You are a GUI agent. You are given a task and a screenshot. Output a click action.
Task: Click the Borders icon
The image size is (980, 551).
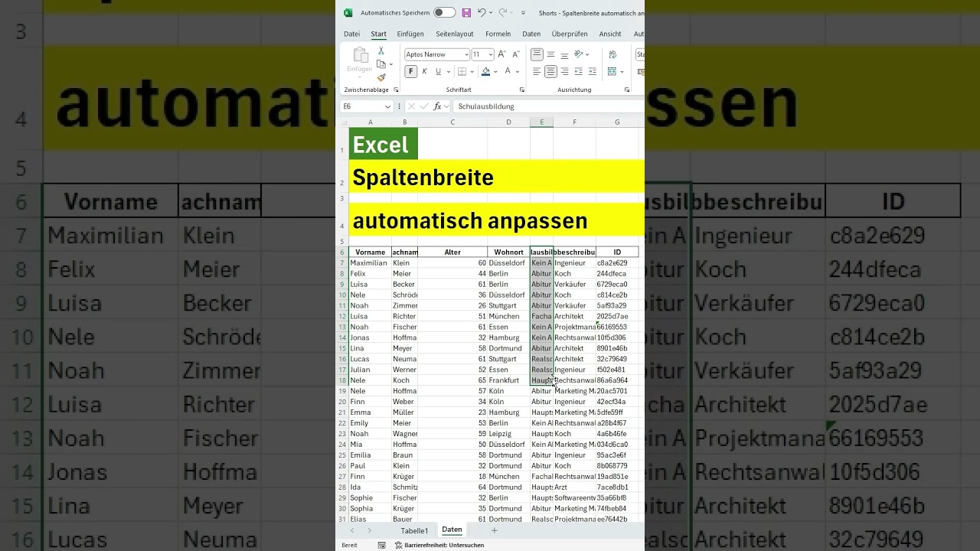tap(462, 71)
